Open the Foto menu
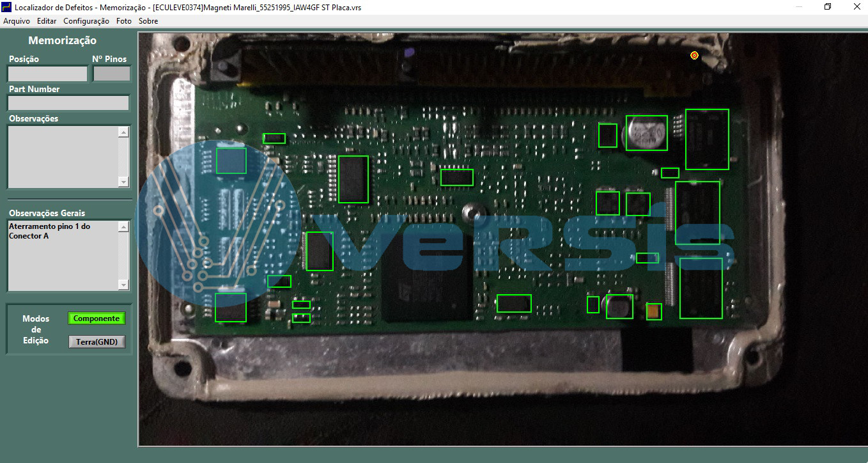 click(124, 21)
